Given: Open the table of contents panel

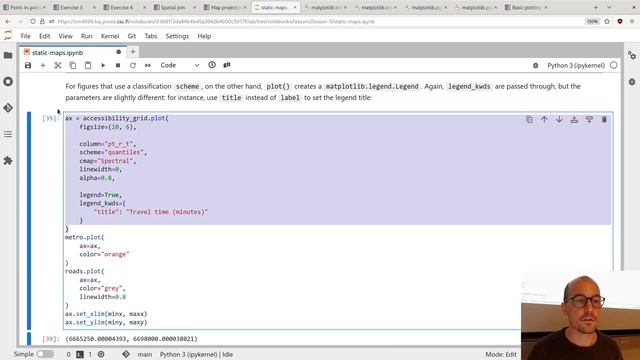Looking at the screenshot, I should [x=8, y=134].
